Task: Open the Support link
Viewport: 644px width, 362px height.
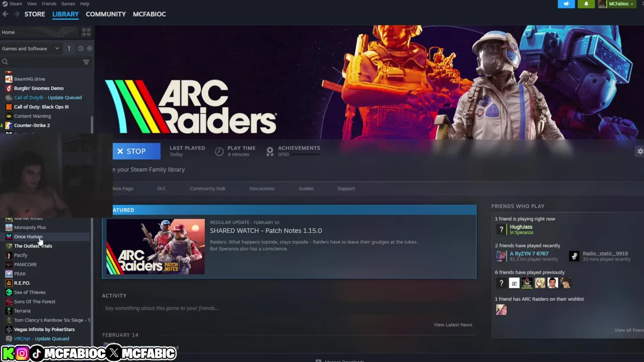Action: click(346, 189)
